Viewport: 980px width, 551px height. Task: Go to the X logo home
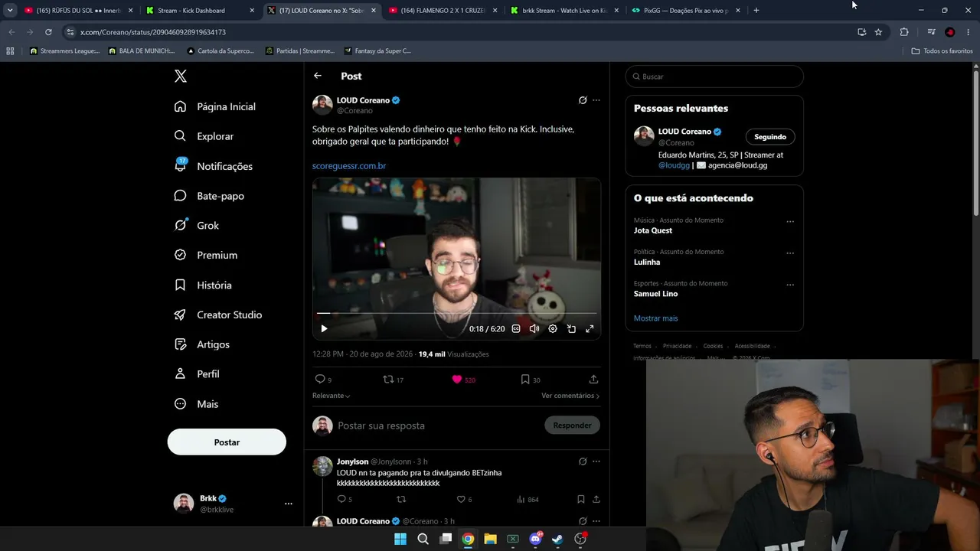point(181,76)
